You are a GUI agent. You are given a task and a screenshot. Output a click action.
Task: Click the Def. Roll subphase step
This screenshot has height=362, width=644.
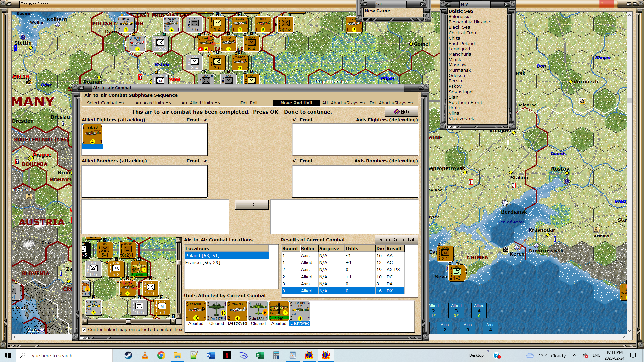[249, 103]
